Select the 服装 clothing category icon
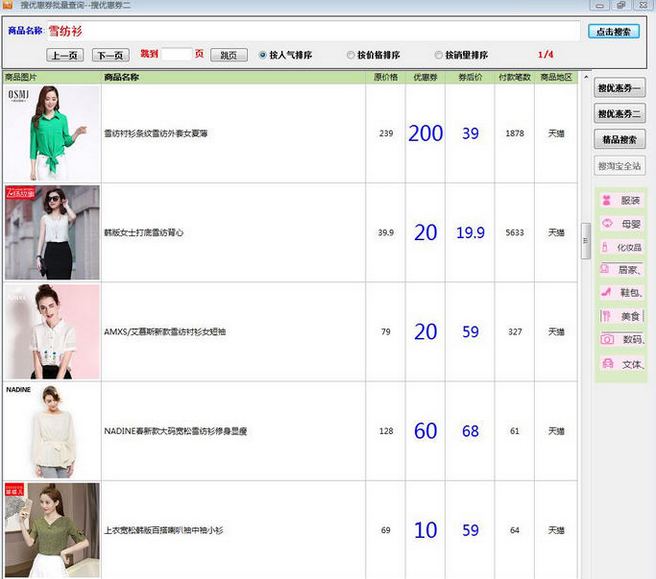656x579 pixels. (x=607, y=200)
